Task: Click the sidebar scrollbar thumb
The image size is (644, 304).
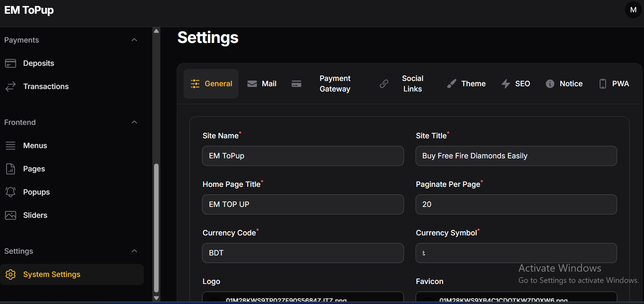Action: [157, 228]
